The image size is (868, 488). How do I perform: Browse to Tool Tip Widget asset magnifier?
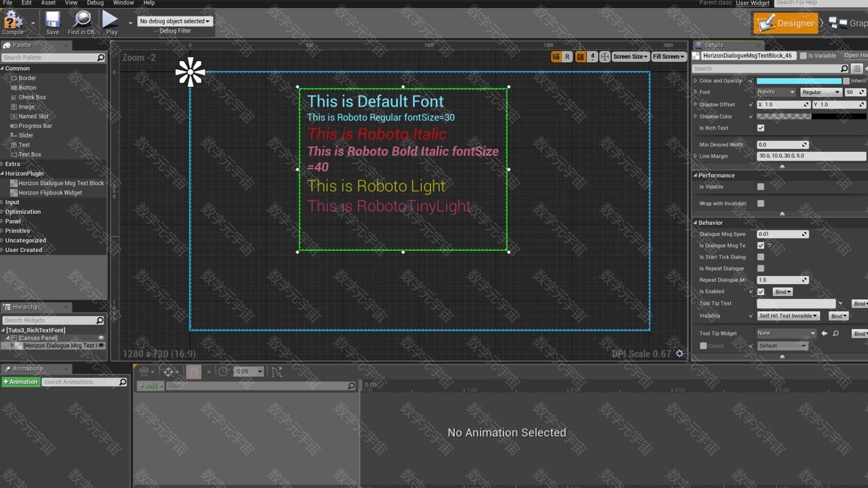[836, 333]
